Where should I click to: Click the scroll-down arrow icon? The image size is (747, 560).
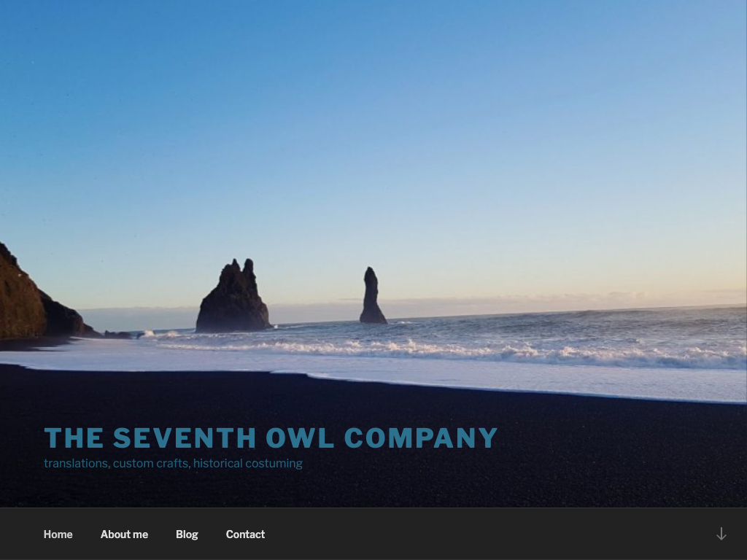point(721,534)
